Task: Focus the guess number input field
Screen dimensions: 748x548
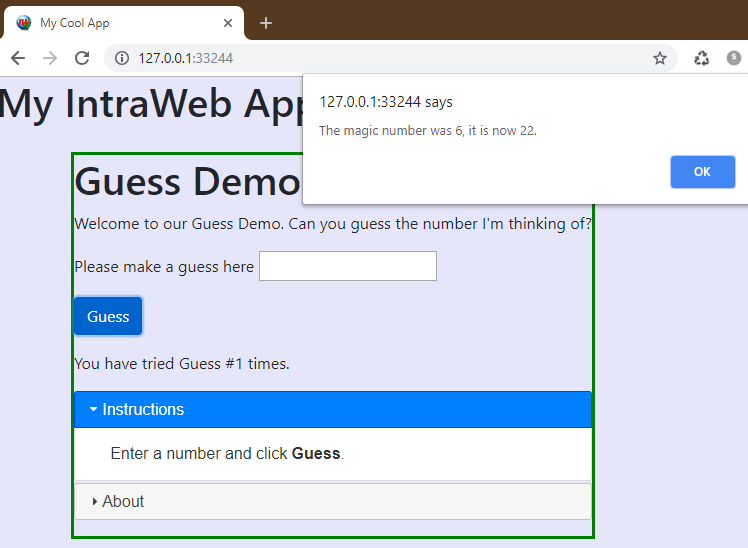Action: tap(347, 266)
